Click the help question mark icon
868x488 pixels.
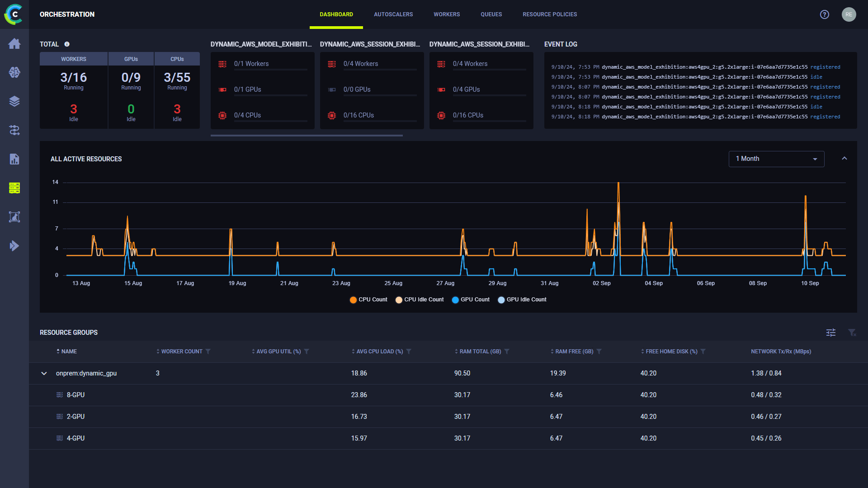(x=825, y=14)
